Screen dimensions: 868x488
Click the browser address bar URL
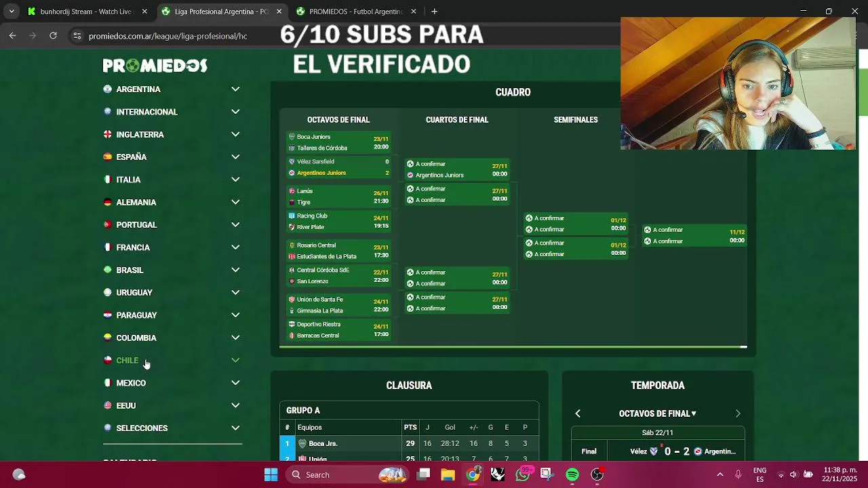click(x=167, y=36)
